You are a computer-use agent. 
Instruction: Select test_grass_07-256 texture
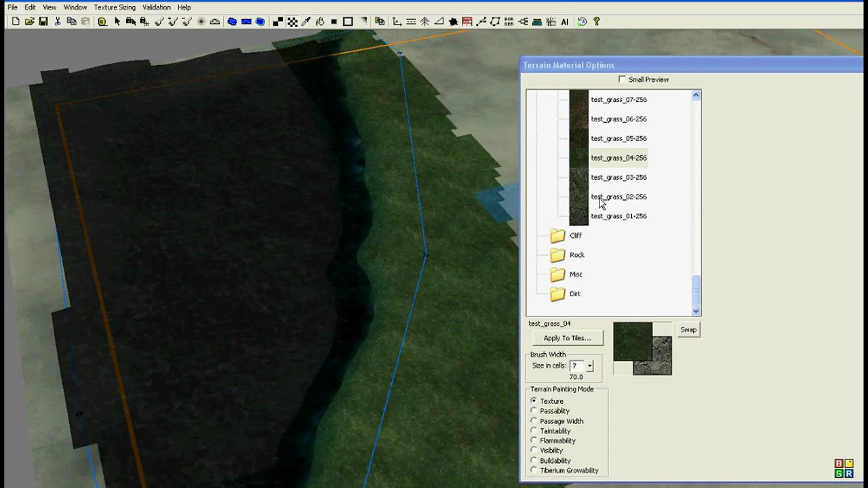pyautogui.click(x=618, y=100)
